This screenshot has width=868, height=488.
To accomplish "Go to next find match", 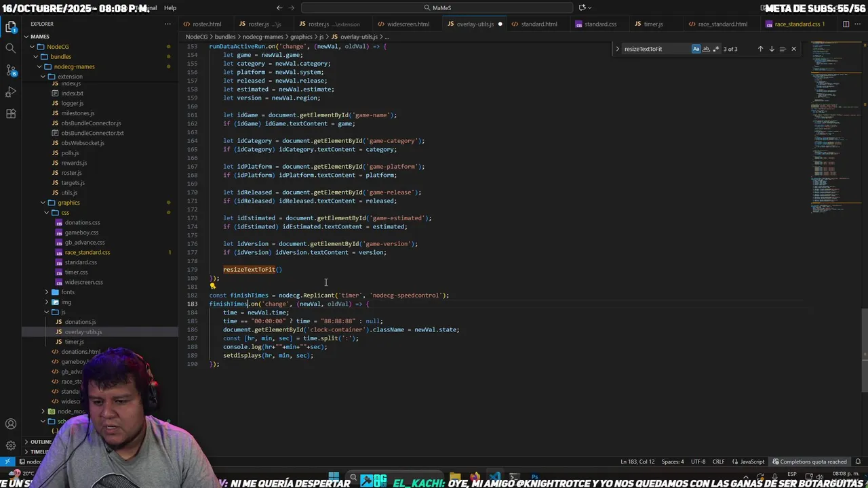I will (771, 49).
